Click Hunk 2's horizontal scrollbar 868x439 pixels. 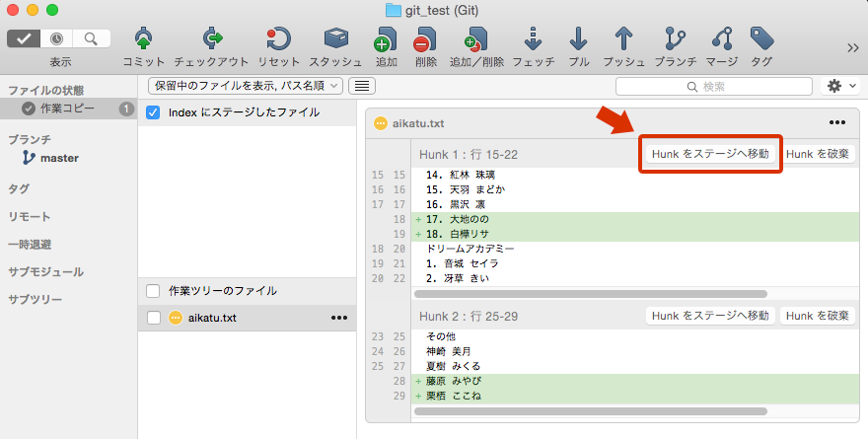tap(591, 411)
